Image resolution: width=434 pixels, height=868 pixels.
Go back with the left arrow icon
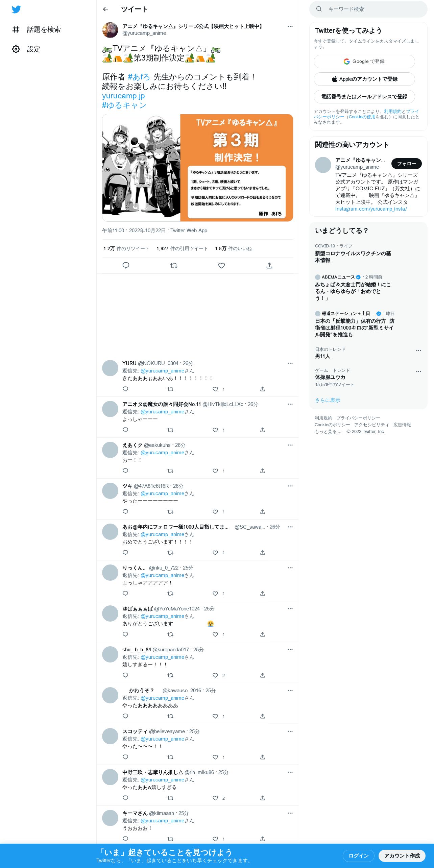(x=105, y=9)
